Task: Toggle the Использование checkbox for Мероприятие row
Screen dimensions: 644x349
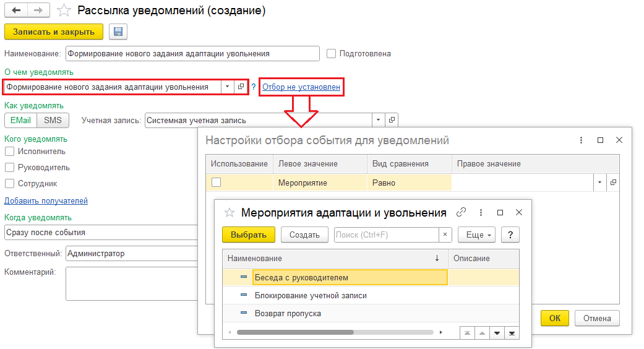Action: [x=217, y=183]
